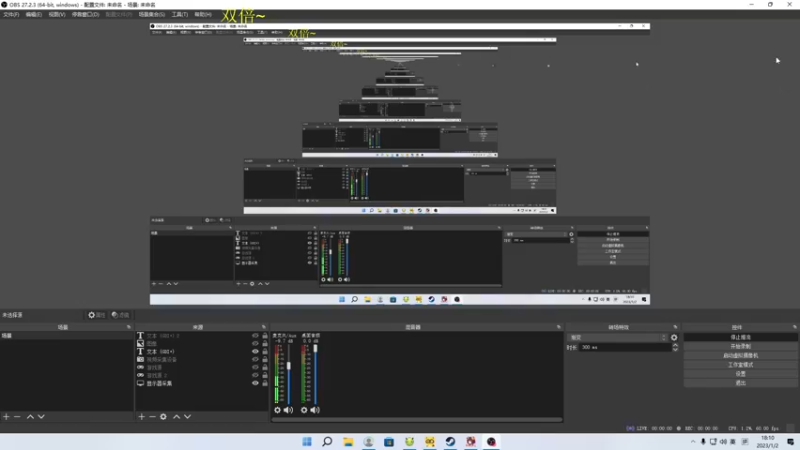This screenshot has width=800, height=450.
Task: Mute the 麦克风/Aux speaker icon
Action: pyautogui.click(x=288, y=410)
